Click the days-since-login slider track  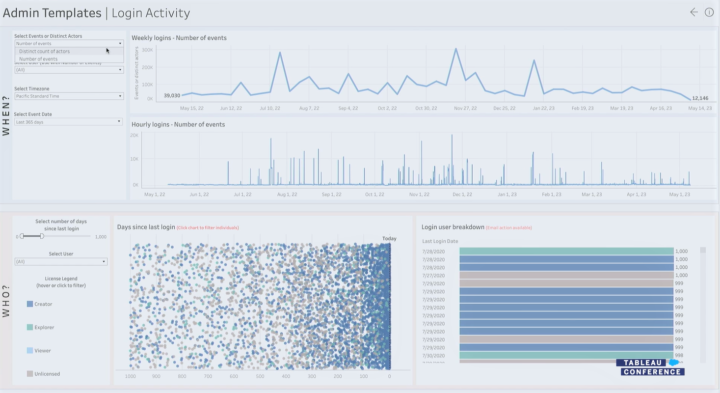point(55,236)
